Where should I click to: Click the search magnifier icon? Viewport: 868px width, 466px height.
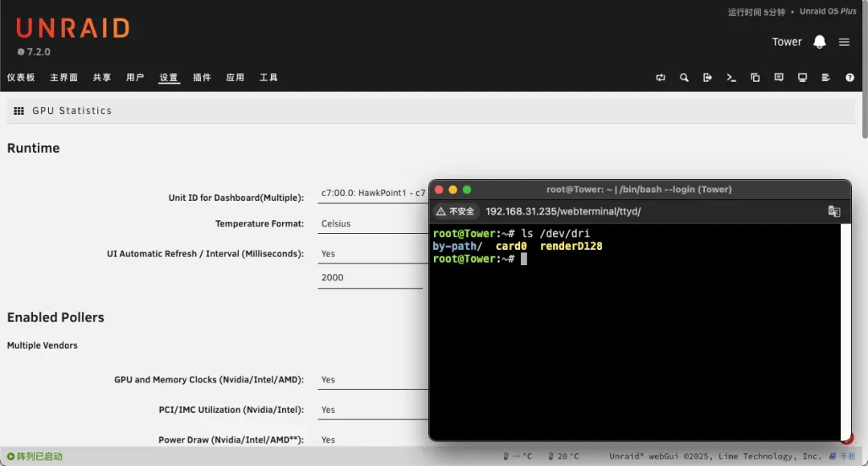pos(684,78)
